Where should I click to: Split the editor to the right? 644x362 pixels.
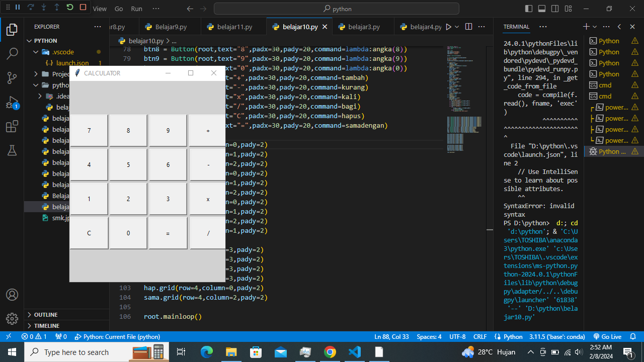(x=468, y=27)
